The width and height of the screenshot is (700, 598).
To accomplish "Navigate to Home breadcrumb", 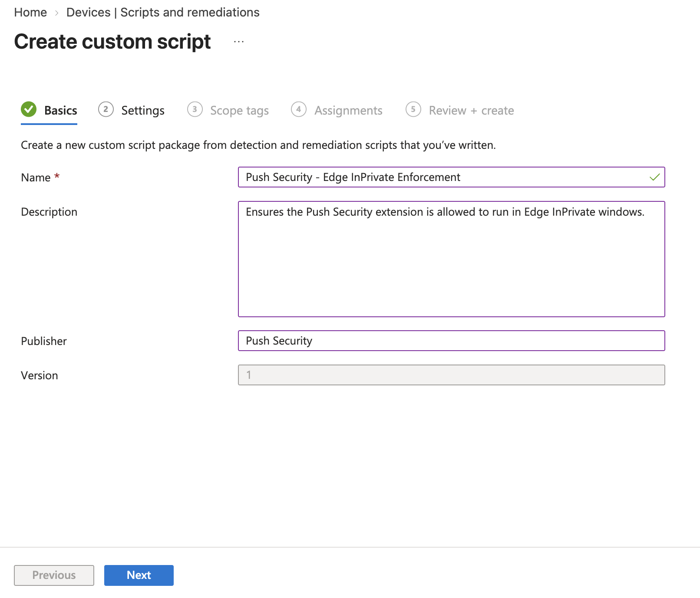I will (30, 12).
